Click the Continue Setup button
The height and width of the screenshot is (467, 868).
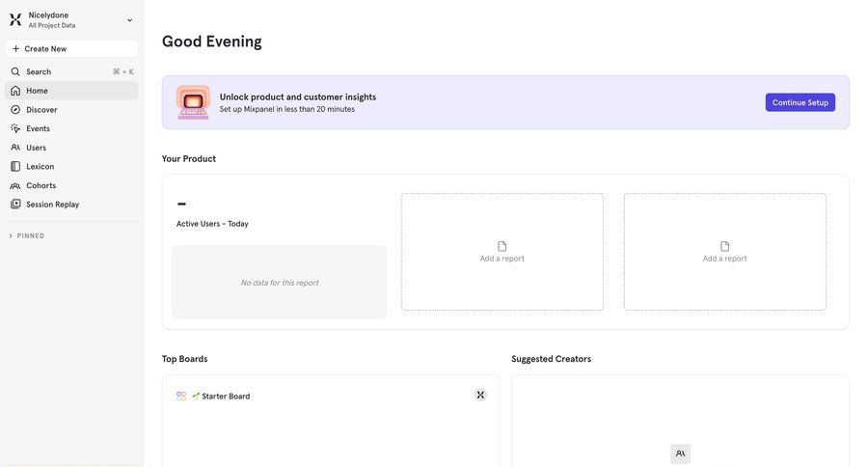[x=800, y=102]
